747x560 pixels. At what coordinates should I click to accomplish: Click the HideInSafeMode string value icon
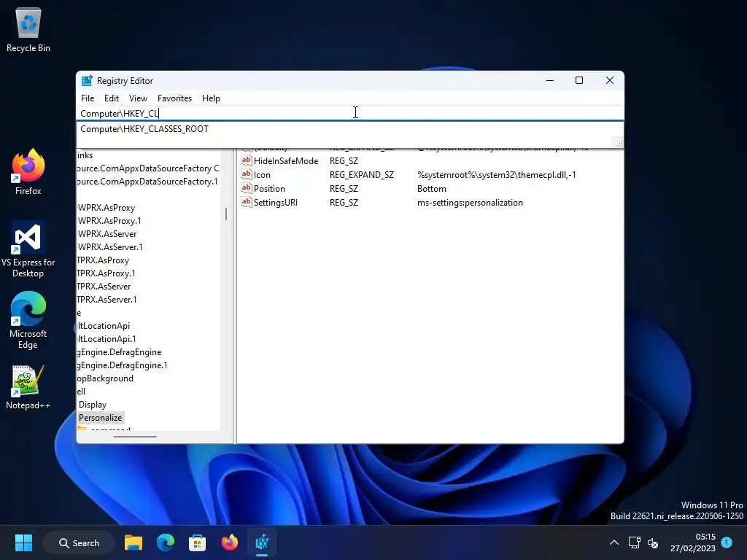coord(246,160)
